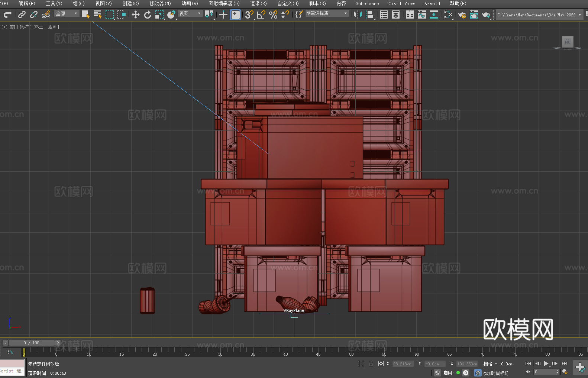Screen dimensions: 588x378
Task: Step time slider back with left arrow
Action: pyautogui.click(x=5, y=343)
